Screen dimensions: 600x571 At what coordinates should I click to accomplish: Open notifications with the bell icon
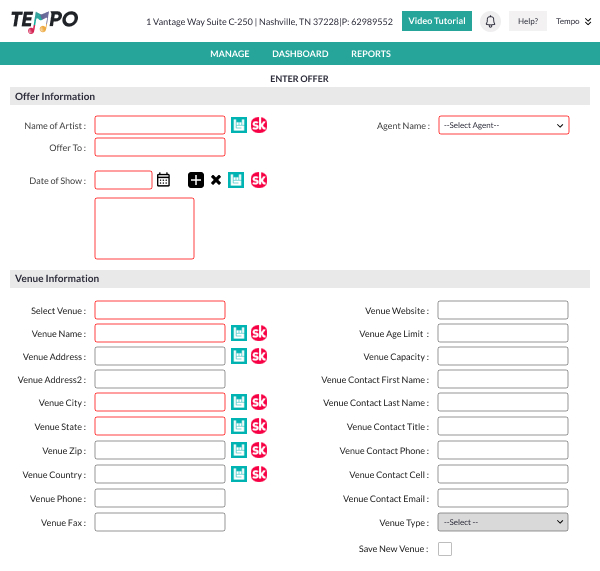(490, 21)
